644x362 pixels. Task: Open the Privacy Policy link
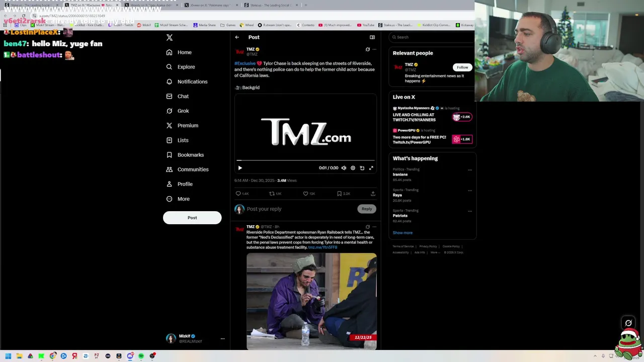coord(428,246)
